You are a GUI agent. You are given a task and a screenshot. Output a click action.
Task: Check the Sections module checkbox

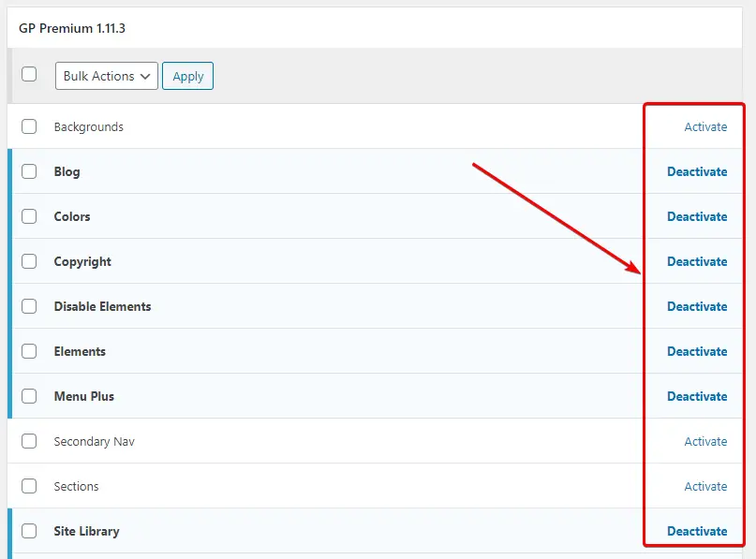point(29,486)
